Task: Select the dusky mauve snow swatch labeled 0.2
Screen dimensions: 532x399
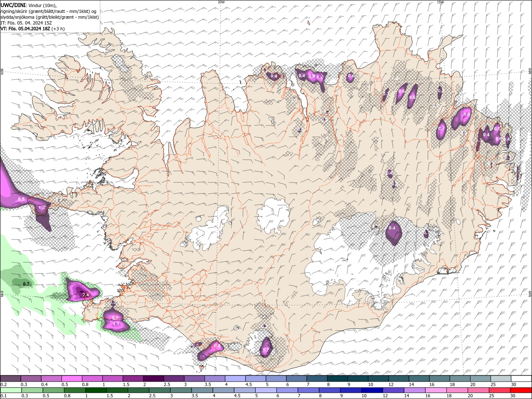Action: (10, 379)
